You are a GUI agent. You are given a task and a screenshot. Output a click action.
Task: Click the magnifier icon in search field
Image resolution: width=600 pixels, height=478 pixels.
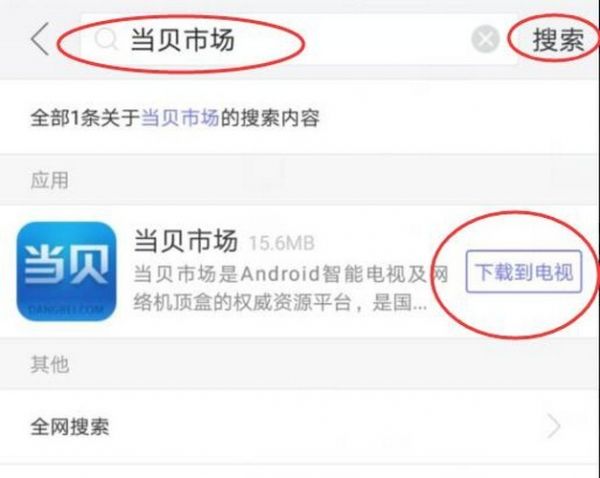106,39
